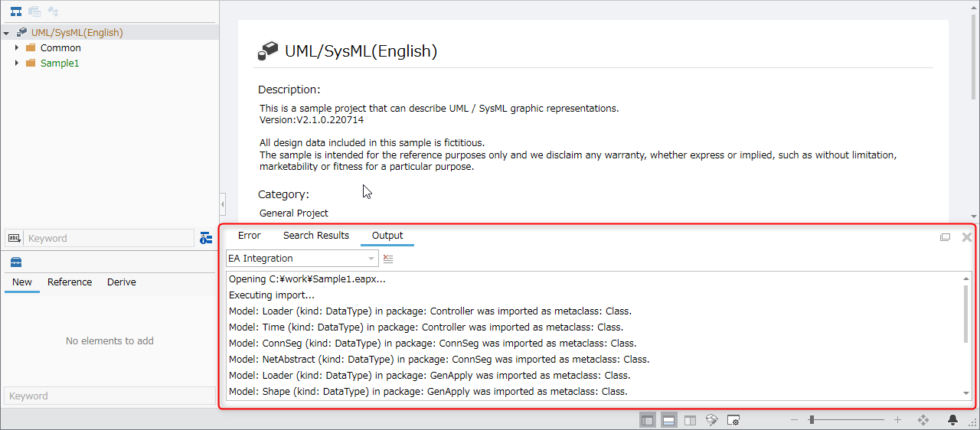Select the Output tab
Viewport: 980px width, 430px height.
[387, 236]
